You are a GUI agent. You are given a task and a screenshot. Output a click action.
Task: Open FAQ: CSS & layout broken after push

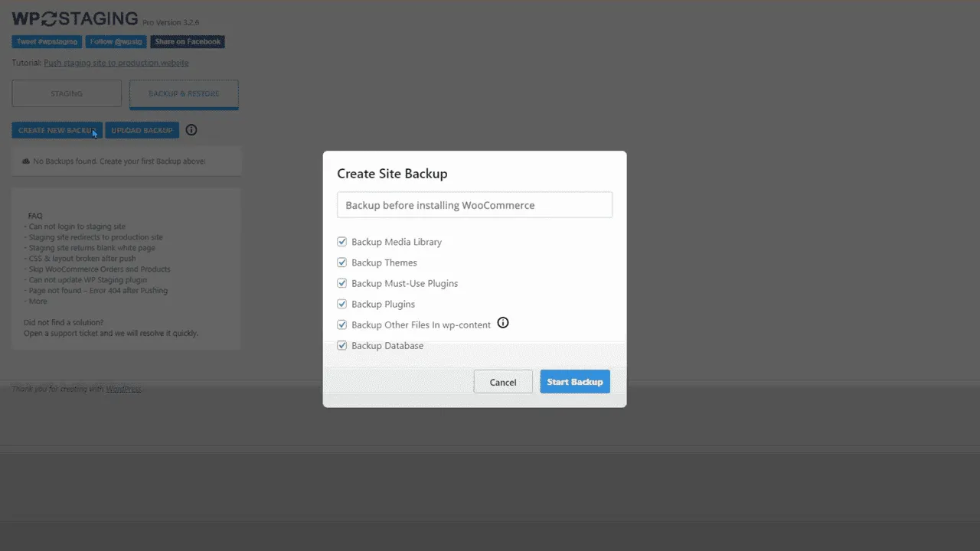tap(82, 259)
